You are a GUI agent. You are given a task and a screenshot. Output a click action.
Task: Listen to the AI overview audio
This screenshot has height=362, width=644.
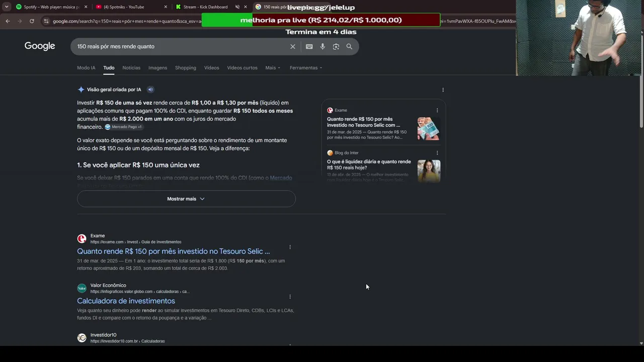coord(150,89)
